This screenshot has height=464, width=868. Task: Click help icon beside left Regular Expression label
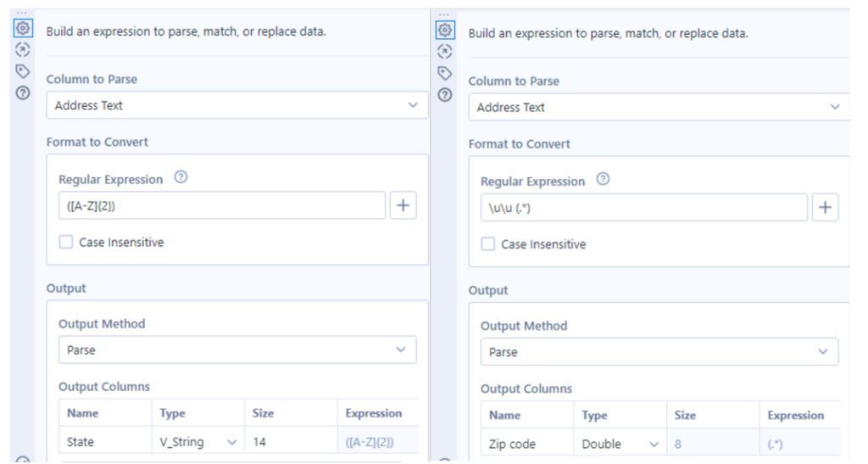(x=180, y=179)
